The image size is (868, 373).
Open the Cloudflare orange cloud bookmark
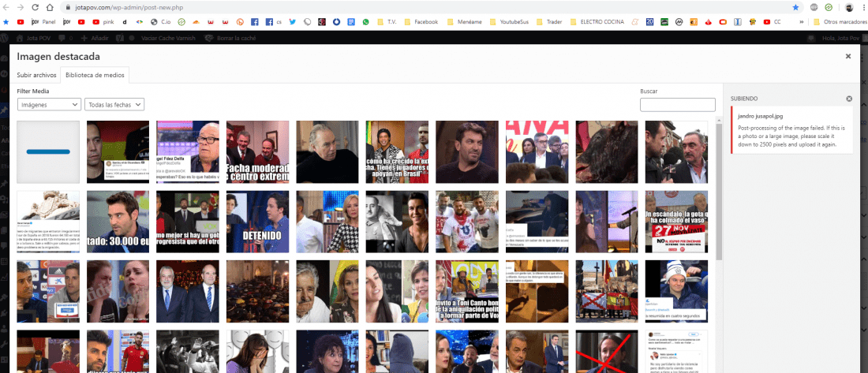(x=196, y=22)
